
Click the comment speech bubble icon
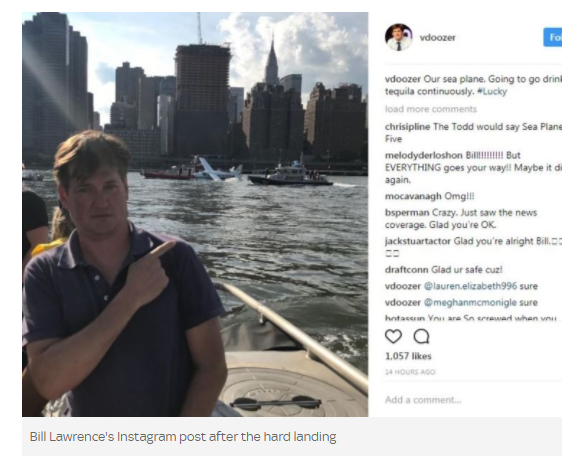pos(421,336)
